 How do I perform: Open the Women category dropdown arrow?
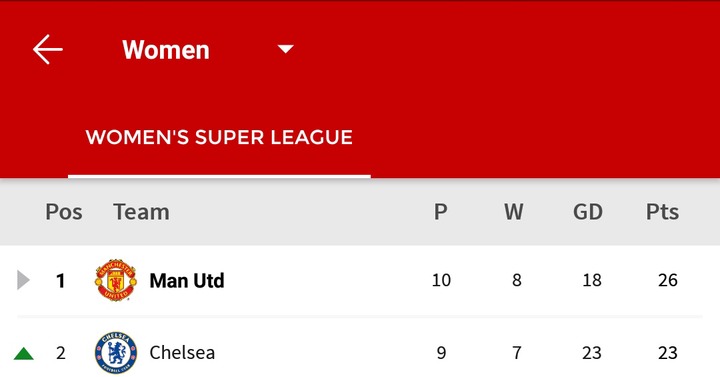pyautogui.click(x=286, y=49)
